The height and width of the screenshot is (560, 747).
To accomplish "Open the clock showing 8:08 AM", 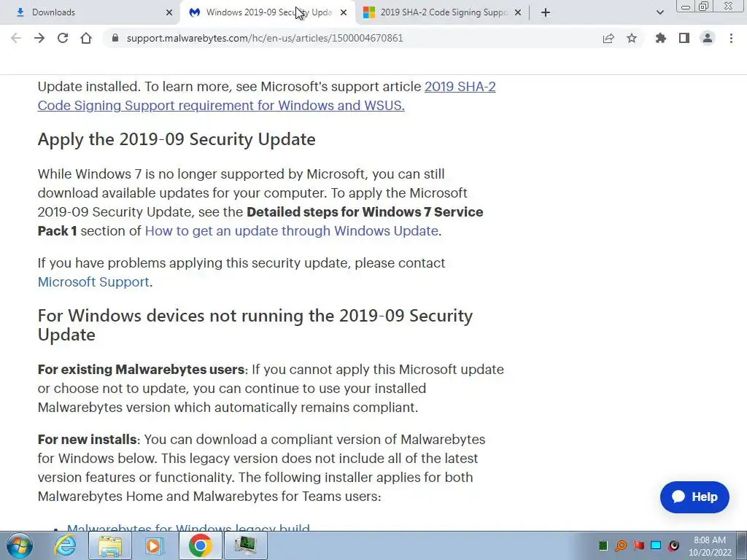I will [x=710, y=546].
